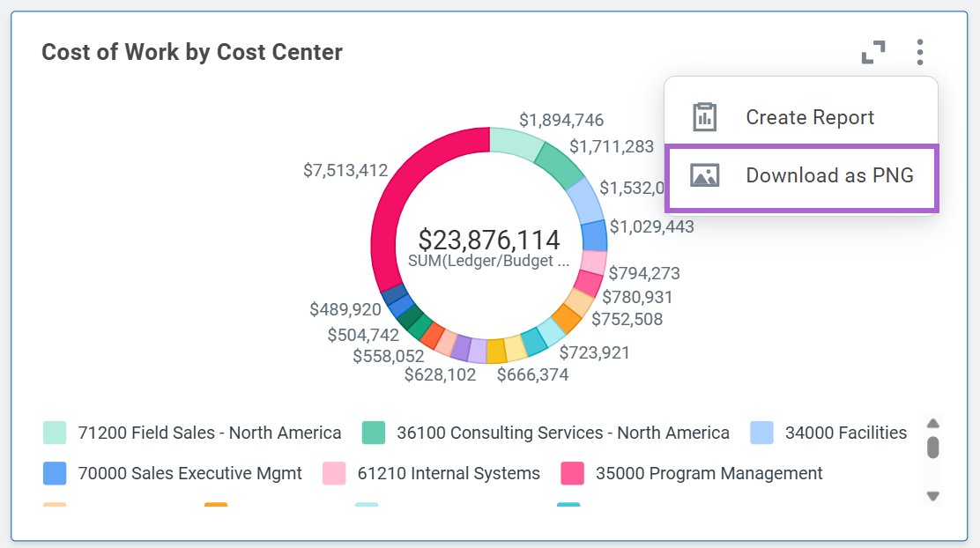This screenshot has width=980, height=548.
Task: Click 61210 Internal Systems pink swatch
Action: coord(334,473)
